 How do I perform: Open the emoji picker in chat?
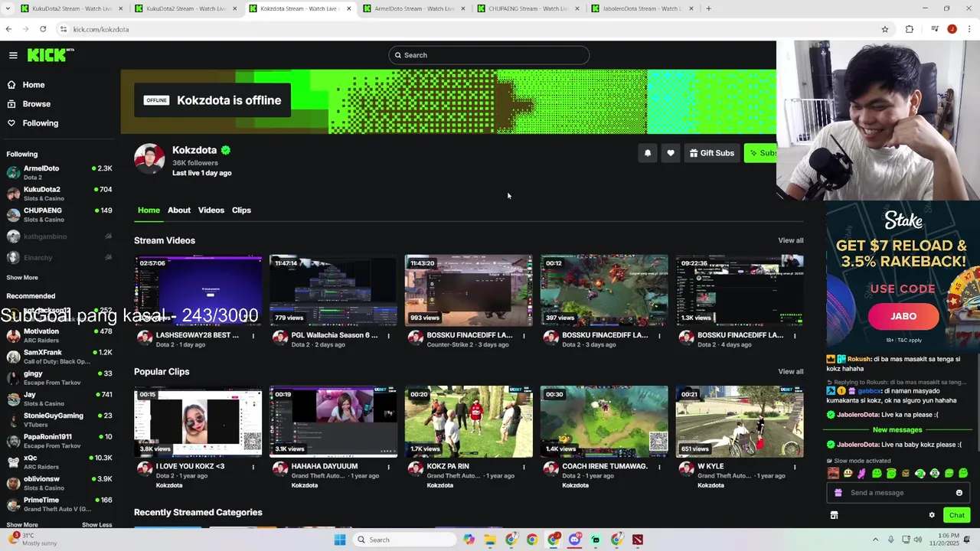point(959,493)
